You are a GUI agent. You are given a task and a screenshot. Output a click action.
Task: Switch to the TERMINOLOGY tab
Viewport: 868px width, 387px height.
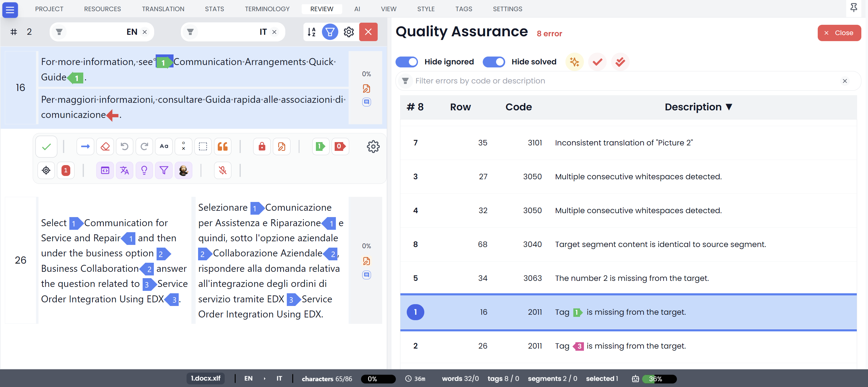[267, 9]
